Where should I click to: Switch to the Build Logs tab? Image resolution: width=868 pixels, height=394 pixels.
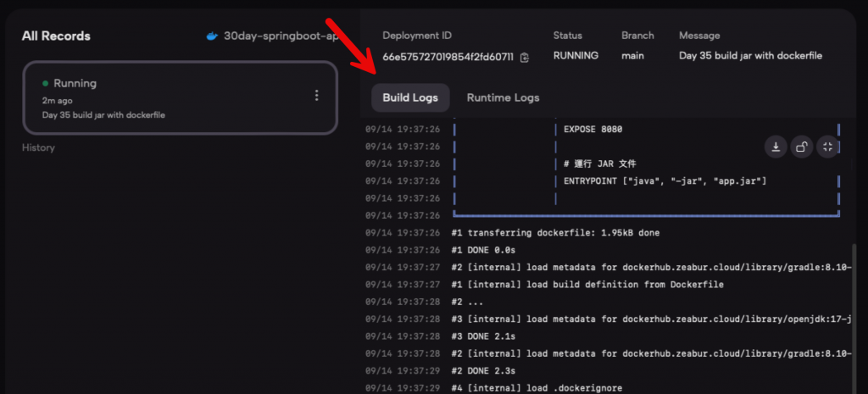tap(410, 98)
